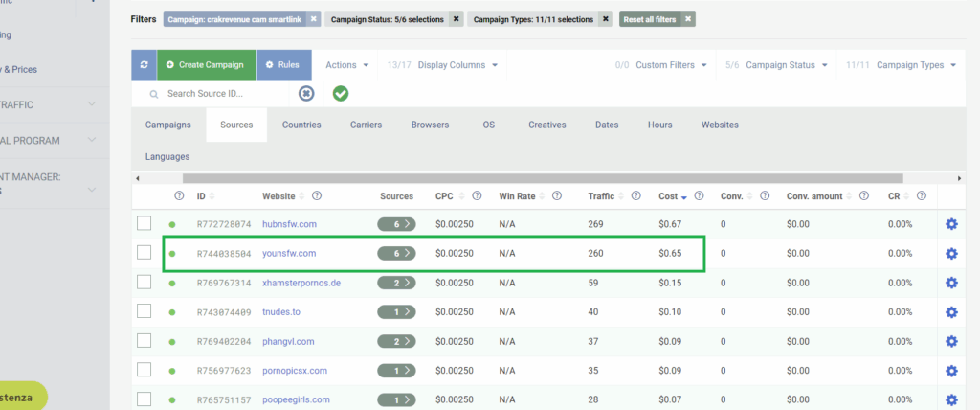Select checkbox for hubnsfw.com row
The image size is (980, 410).
(145, 224)
